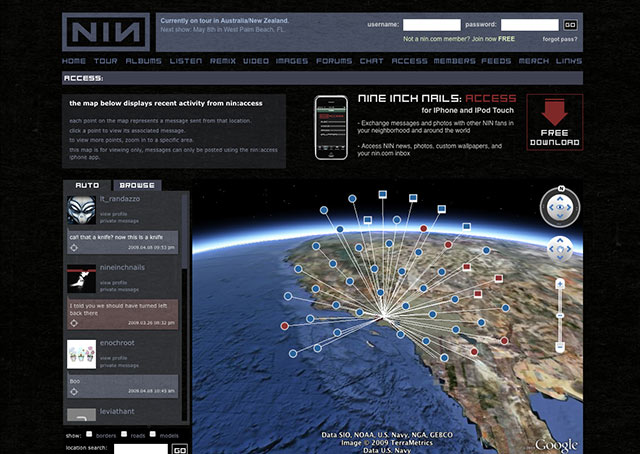Click the leviathant username
The width and height of the screenshot is (640, 454).
pyautogui.click(x=117, y=412)
